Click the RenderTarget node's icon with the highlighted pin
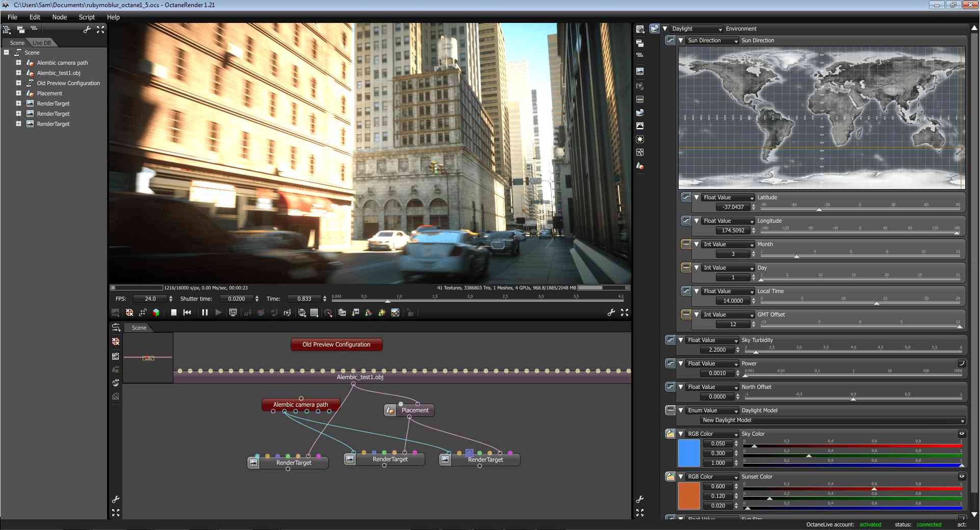This screenshot has width=980, height=530. tap(445, 459)
